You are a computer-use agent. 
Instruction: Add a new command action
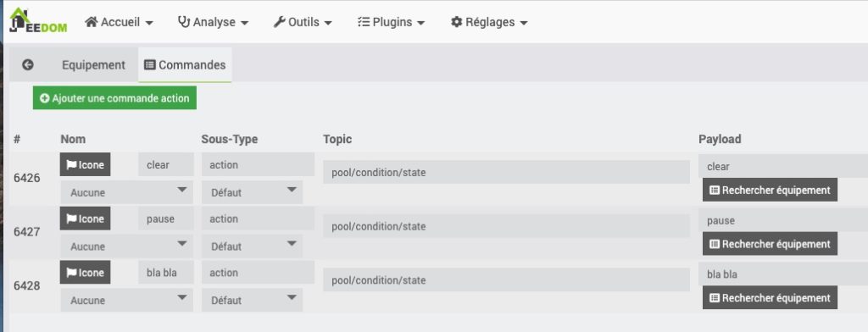coord(114,98)
